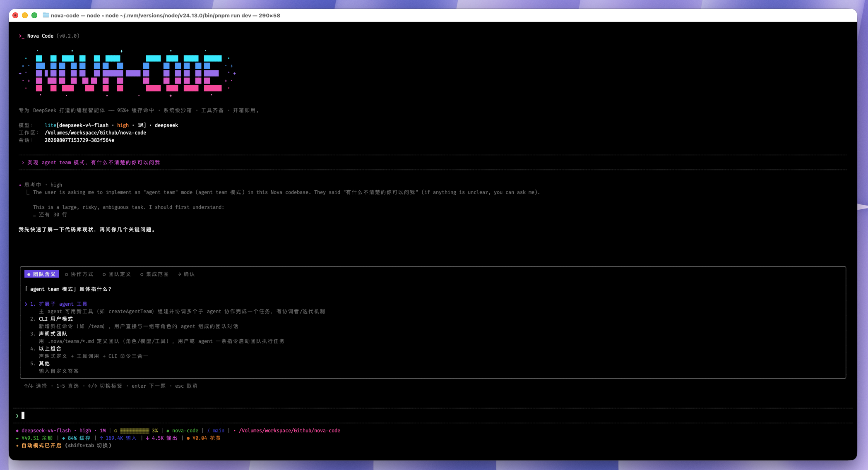Click the workspace path after 工作区
Viewport: 868px width, 470px height.
95,133
